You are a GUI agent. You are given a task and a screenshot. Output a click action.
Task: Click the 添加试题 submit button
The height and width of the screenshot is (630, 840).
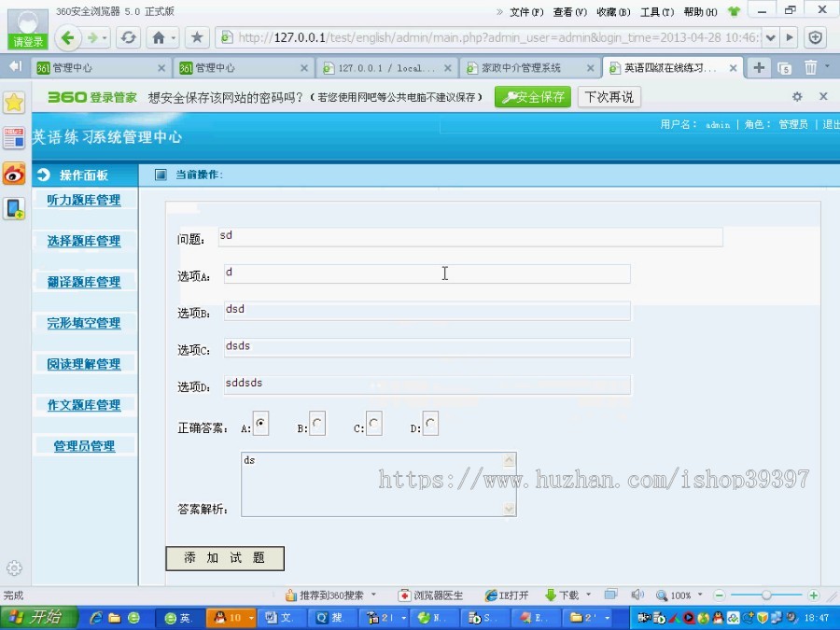coord(225,558)
